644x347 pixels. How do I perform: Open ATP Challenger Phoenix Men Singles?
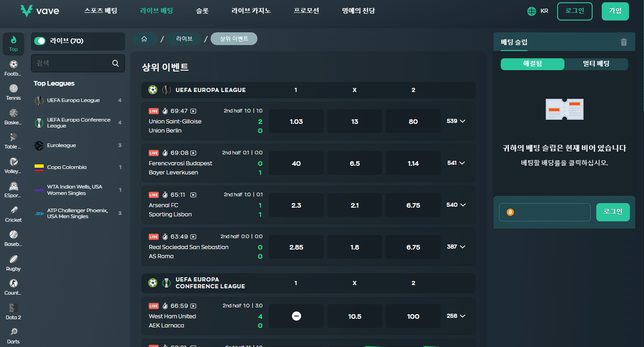[x=78, y=214]
